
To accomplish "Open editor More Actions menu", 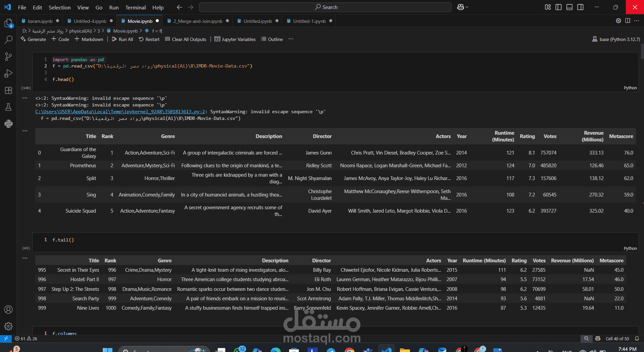I will pyautogui.click(x=637, y=21).
